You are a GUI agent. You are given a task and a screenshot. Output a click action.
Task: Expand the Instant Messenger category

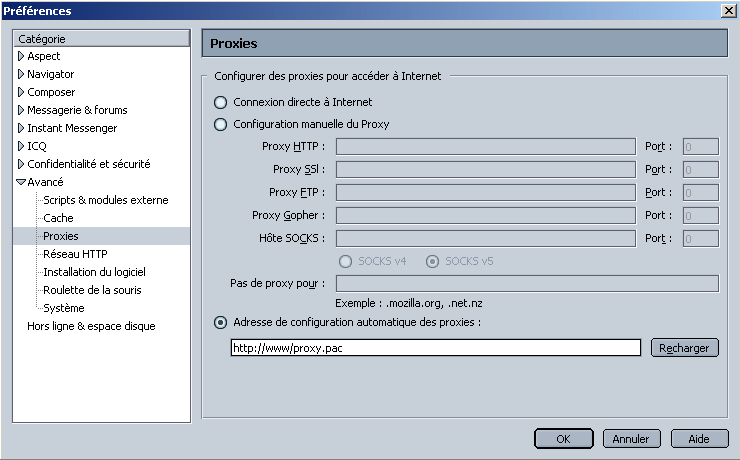[21, 128]
